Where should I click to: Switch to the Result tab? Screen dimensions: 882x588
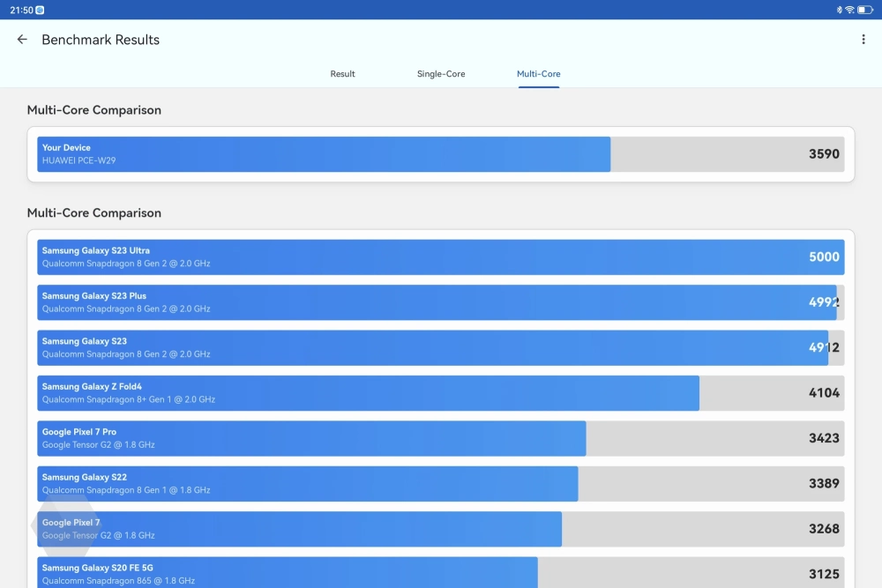[342, 74]
